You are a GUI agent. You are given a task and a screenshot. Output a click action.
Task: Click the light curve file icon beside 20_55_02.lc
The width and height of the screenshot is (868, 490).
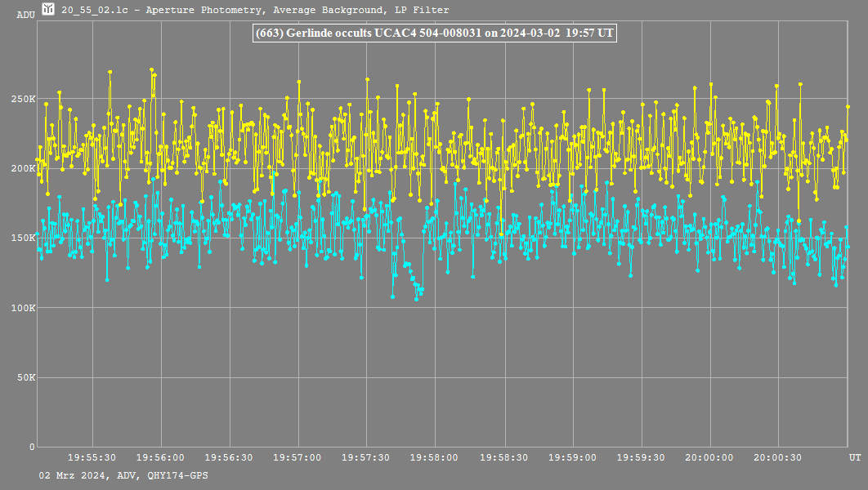coord(48,10)
